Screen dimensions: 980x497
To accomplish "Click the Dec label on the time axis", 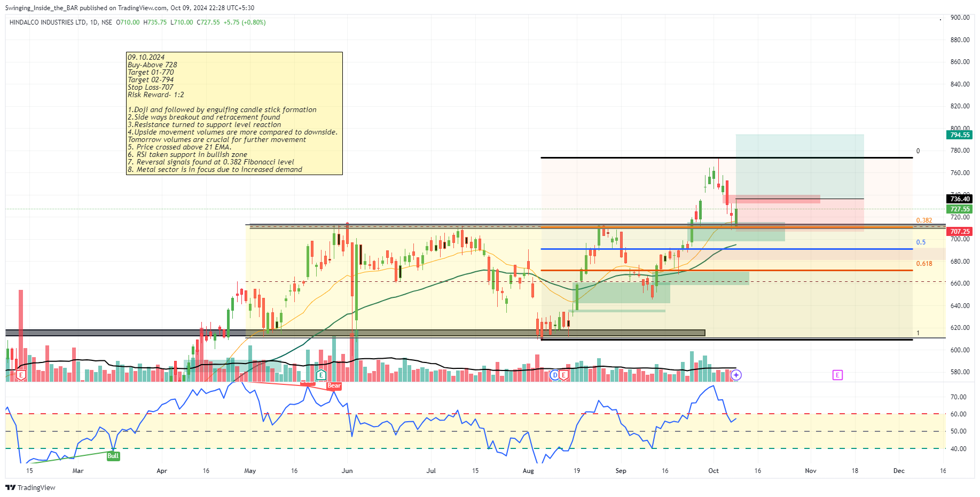I will [899, 471].
